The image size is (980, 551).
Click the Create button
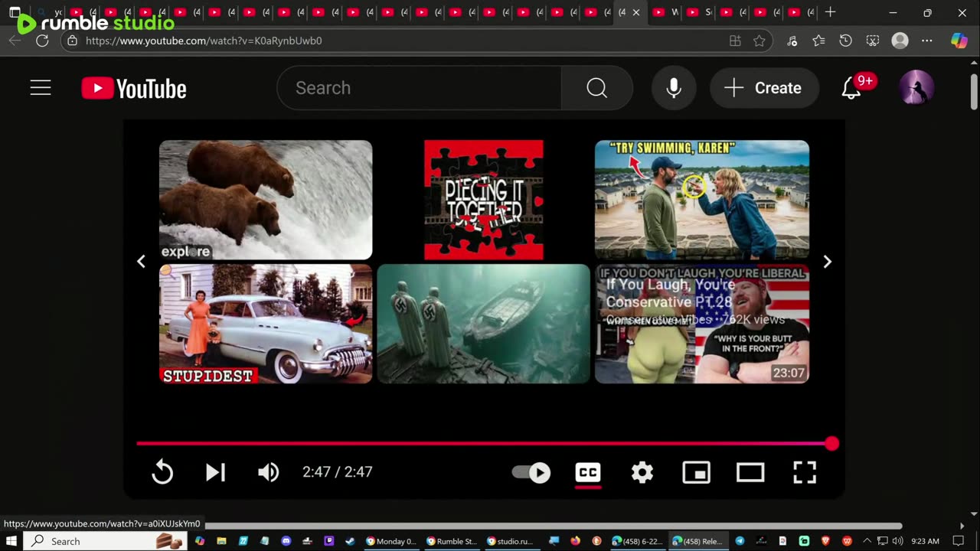click(764, 88)
